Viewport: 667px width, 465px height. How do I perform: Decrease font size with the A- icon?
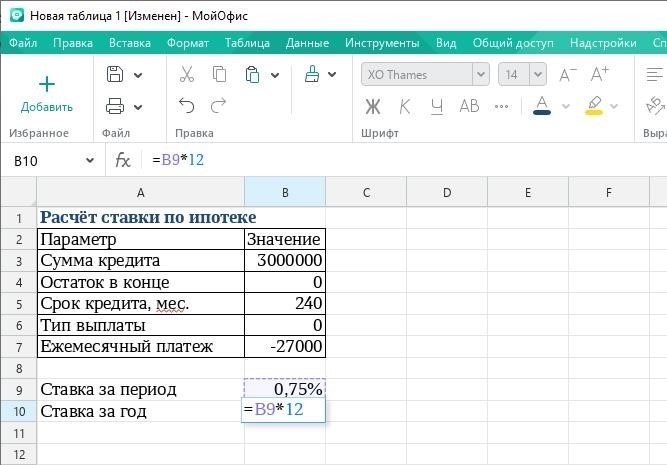click(568, 74)
